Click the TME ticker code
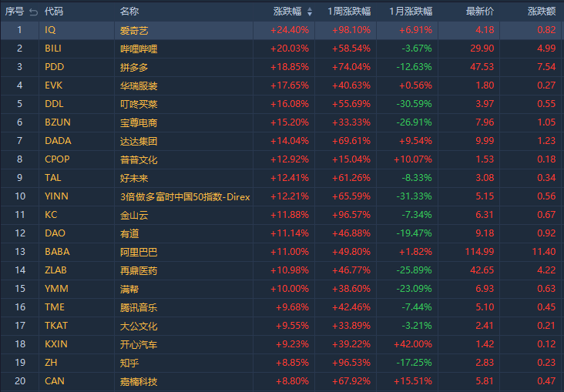Image resolution: width=564 pixels, height=392 pixels. click(x=54, y=307)
